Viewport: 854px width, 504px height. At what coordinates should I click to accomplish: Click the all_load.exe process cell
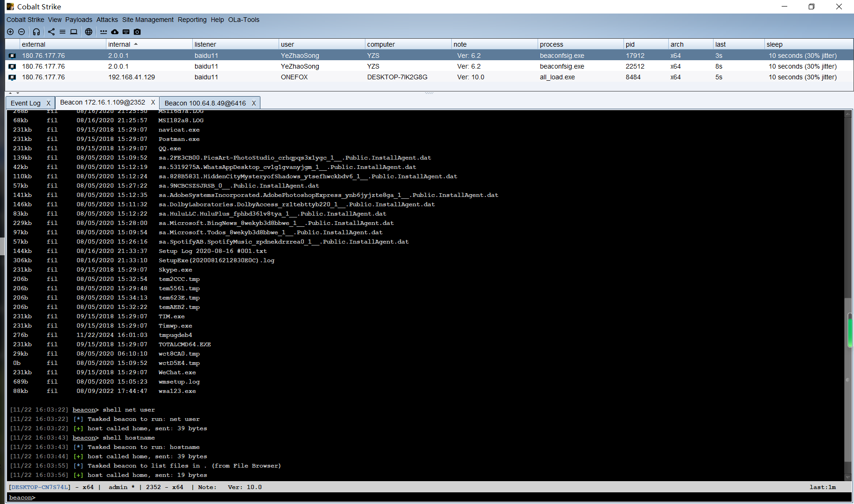(557, 77)
